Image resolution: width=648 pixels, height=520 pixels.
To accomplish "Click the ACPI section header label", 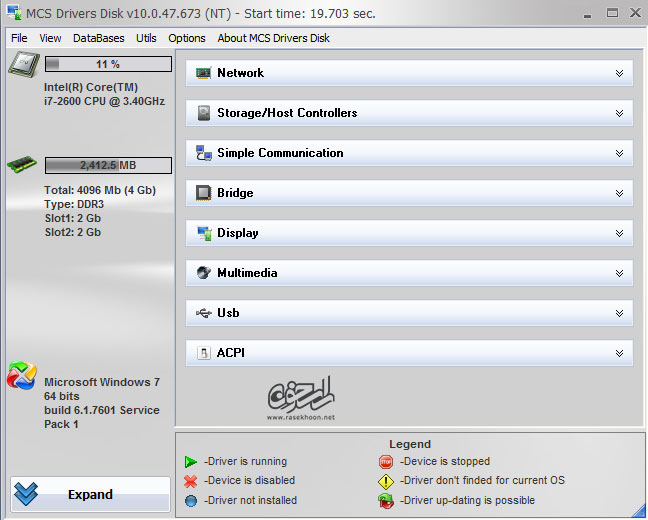I will pos(231,353).
